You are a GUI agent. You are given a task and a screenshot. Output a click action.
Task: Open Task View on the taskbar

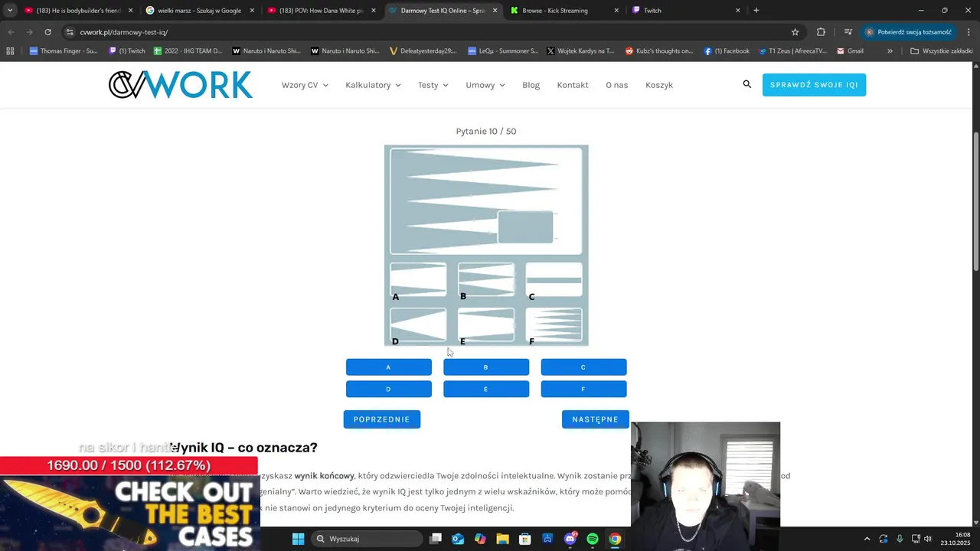[436, 539]
